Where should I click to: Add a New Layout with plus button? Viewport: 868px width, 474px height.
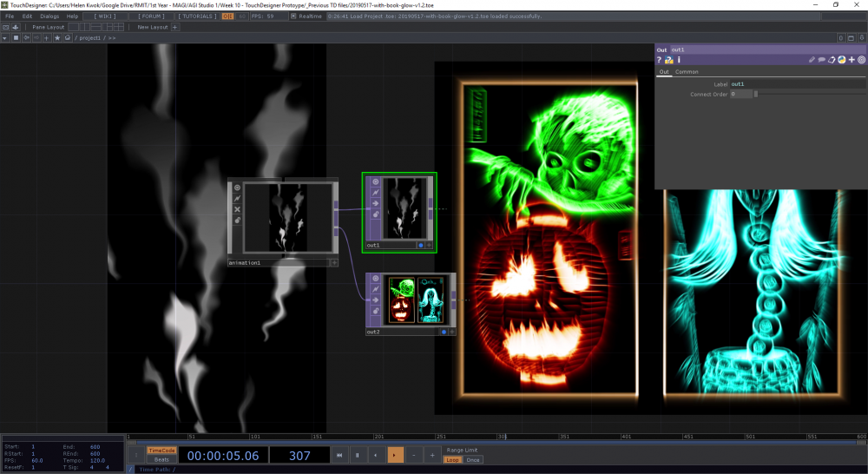[175, 27]
